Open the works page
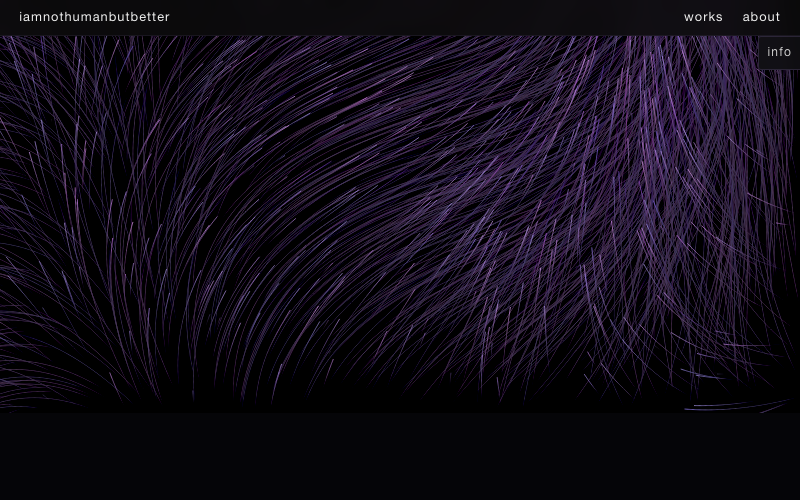The height and width of the screenshot is (500, 800). [703, 17]
